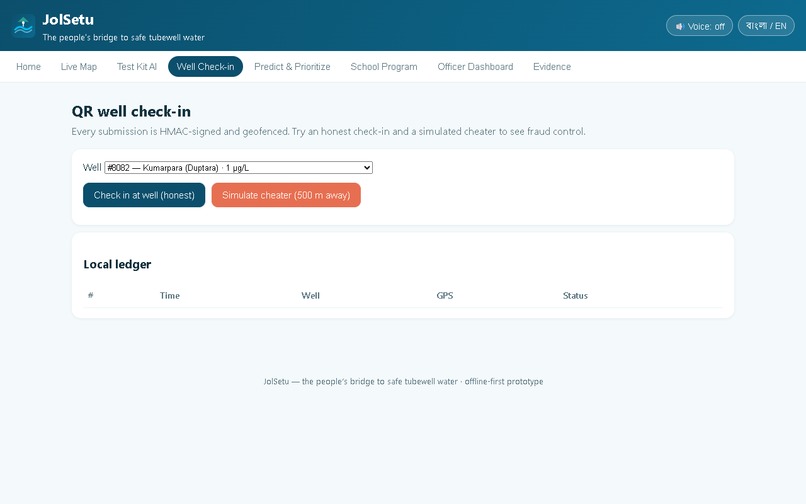Image resolution: width=806 pixels, height=504 pixels.
Task: Open the Officer Dashboard tab
Action: click(475, 66)
